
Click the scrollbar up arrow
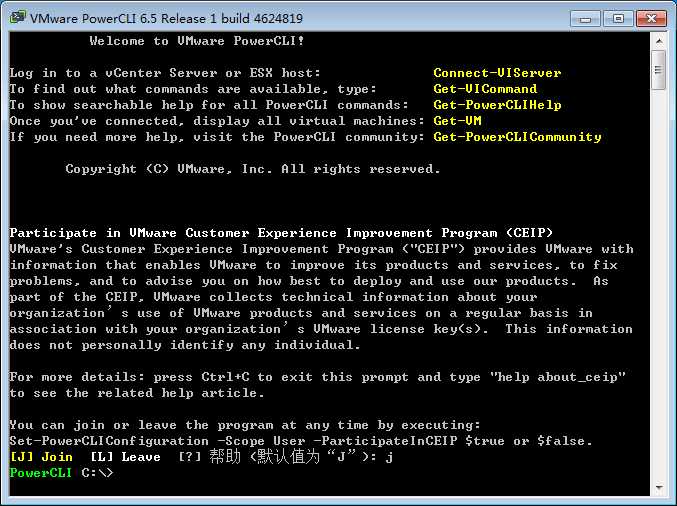[x=659, y=41]
